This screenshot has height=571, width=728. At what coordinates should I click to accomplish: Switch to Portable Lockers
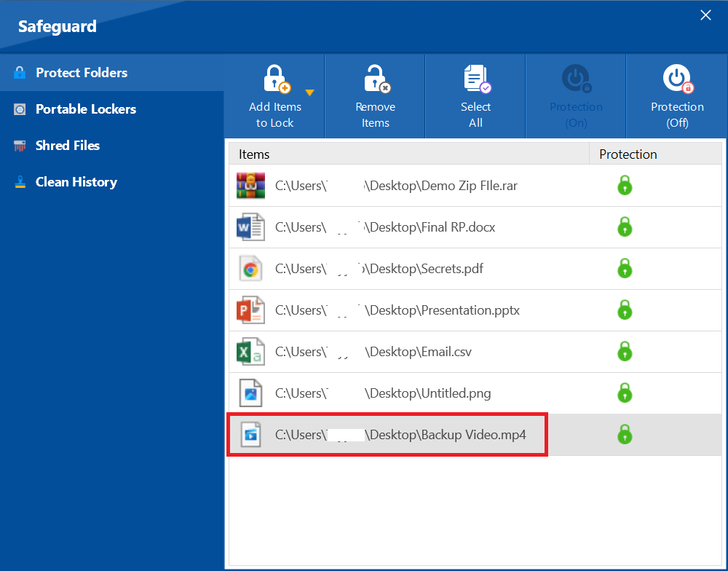[85, 109]
